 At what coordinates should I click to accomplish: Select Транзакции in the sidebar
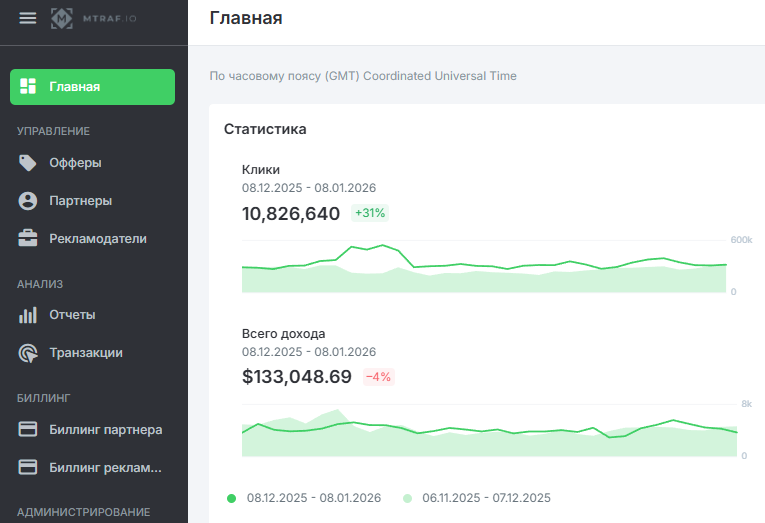click(x=86, y=353)
